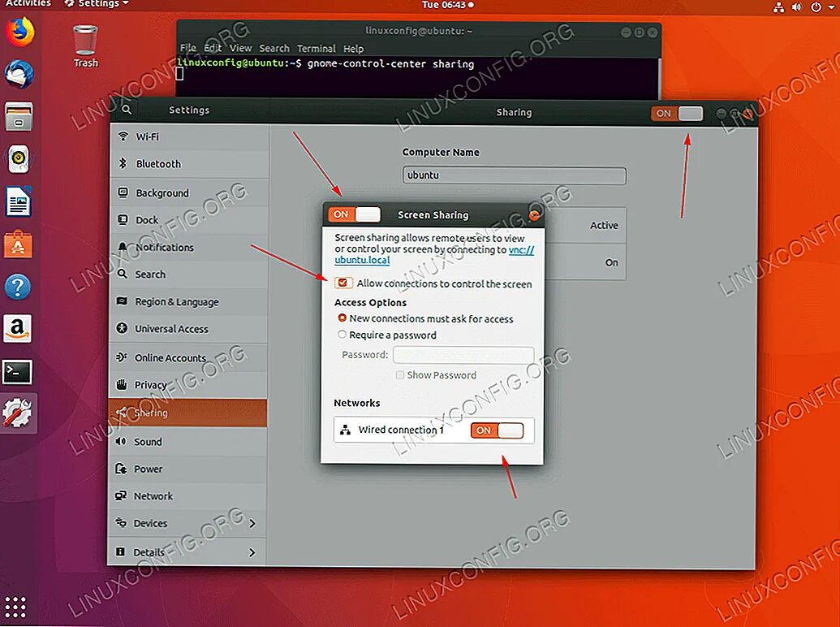
Task: Select the Sharing sidebar entry
Action: coord(187,413)
